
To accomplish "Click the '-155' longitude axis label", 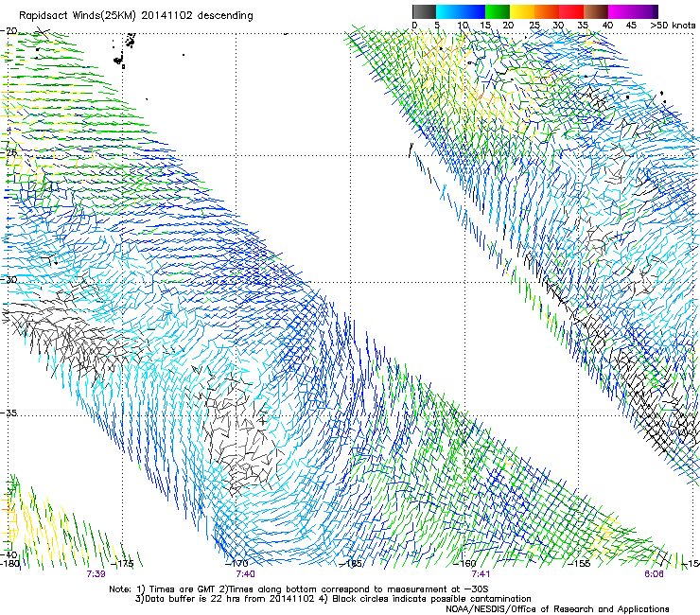I will coord(579,563).
